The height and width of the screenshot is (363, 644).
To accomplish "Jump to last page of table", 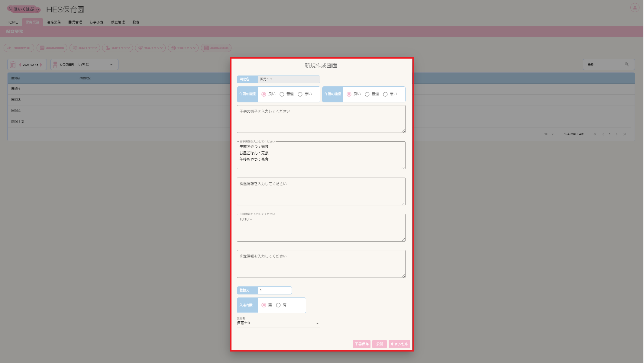I will coord(625,134).
